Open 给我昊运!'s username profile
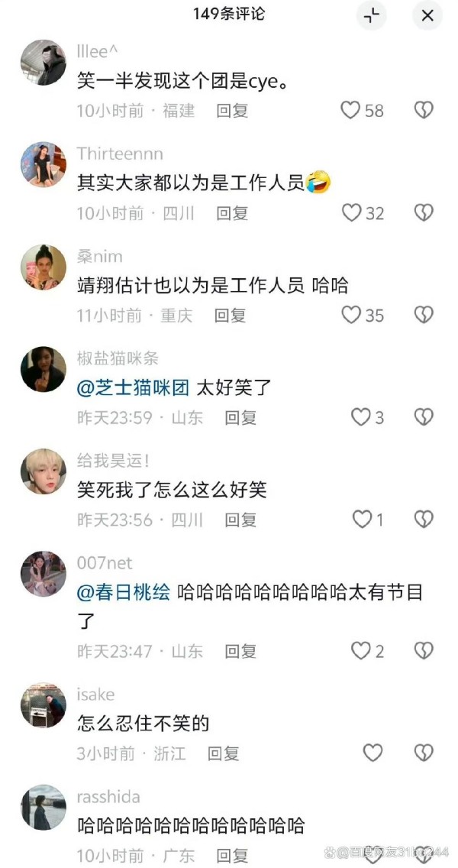The width and height of the screenshot is (458, 868). pyautogui.click(x=114, y=461)
